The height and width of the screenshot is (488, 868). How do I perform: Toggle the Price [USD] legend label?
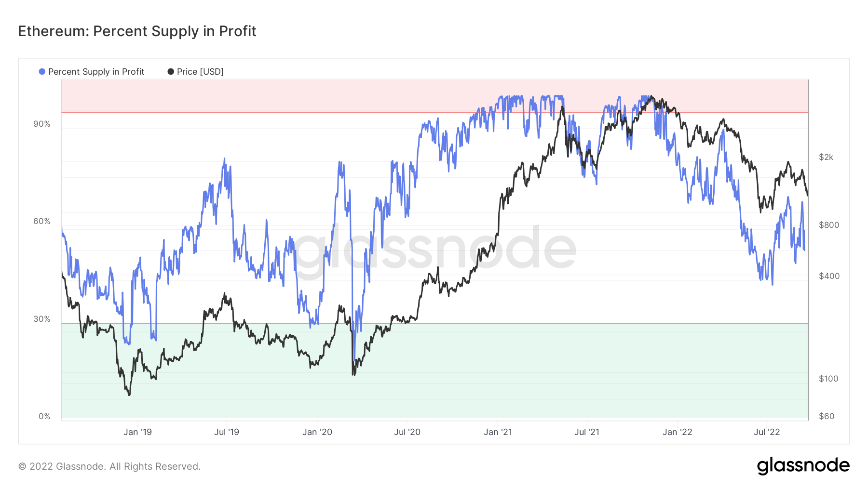coord(200,72)
